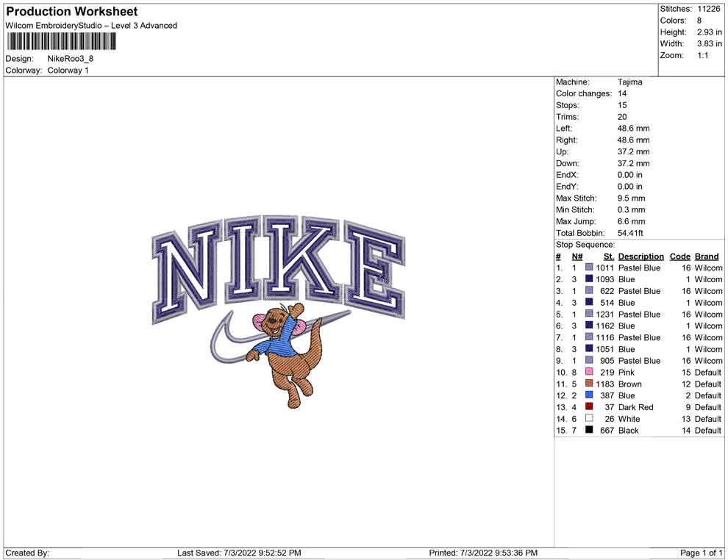
Task: Click the Width value 3.83 in
Action: tap(710, 43)
